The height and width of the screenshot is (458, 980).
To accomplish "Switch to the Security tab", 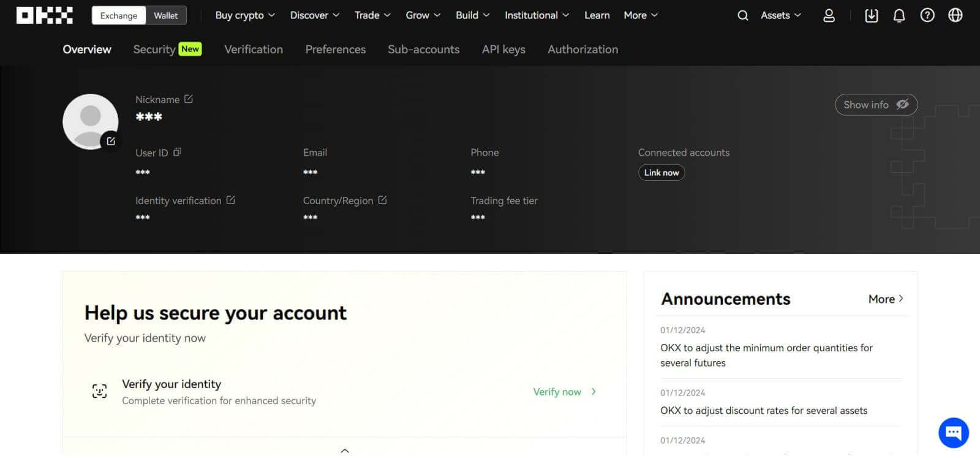I will 154,50.
